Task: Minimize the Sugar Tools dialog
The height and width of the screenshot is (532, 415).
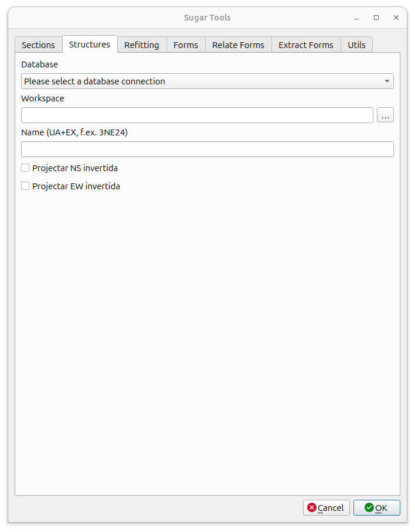Action: pos(356,18)
